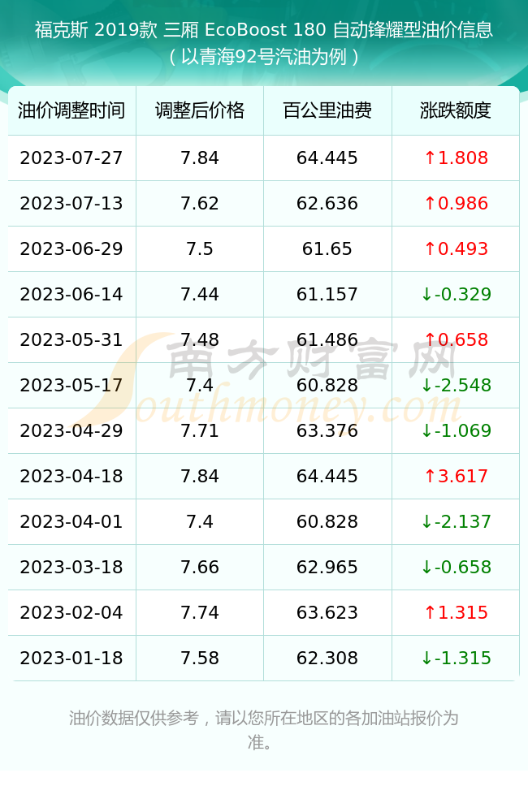The width and height of the screenshot is (528, 812).
Task: Click the 油价调整时间 column header
Action: [x=71, y=110]
